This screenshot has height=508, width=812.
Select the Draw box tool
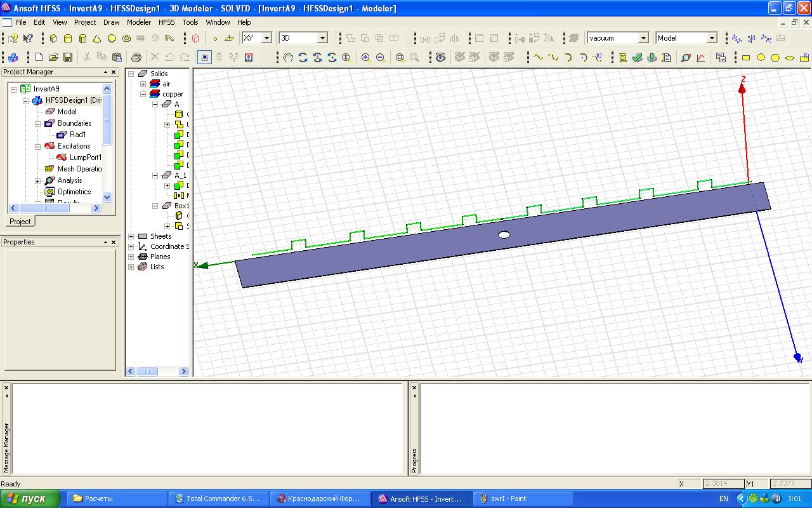pos(53,38)
